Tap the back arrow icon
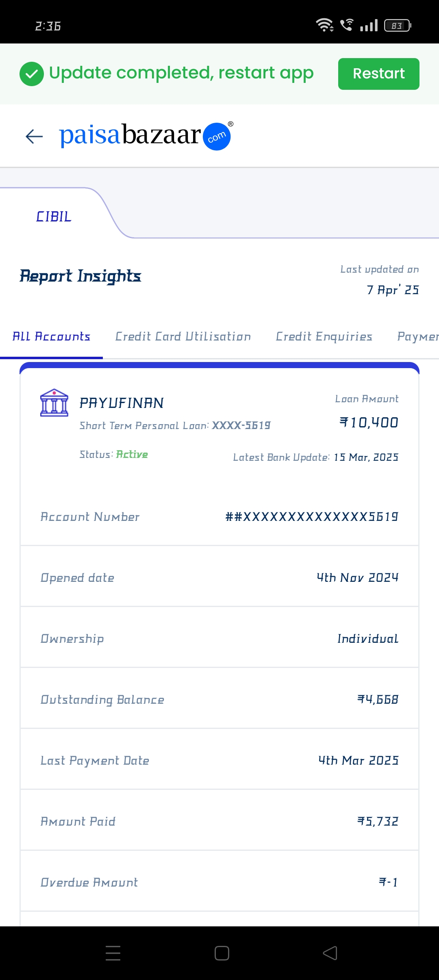This screenshot has width=439, height=980. [34, 137]
